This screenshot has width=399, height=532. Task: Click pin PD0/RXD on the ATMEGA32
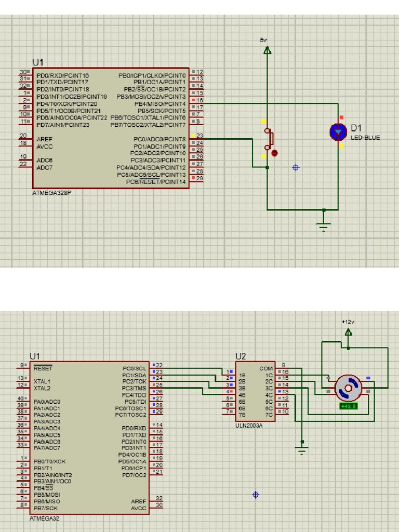coord(134,428)
